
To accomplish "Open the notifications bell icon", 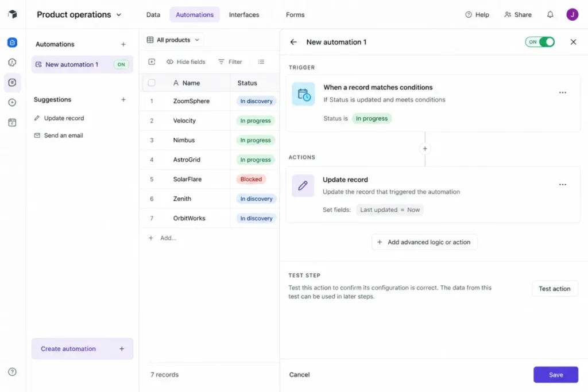I will pyautogui.click(x=550, y=14).
